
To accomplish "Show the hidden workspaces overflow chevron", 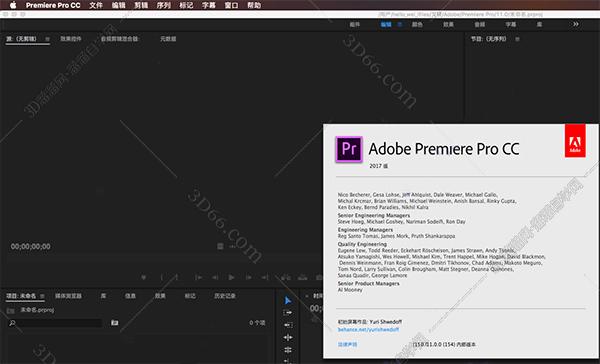I will [x=576, y=24].
